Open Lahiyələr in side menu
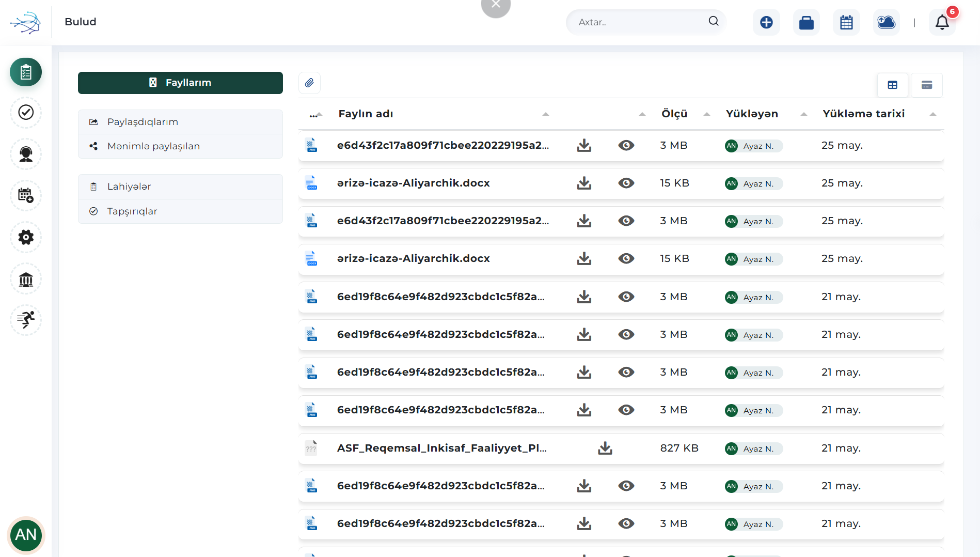980x557 pixels. tap(180, 187)
